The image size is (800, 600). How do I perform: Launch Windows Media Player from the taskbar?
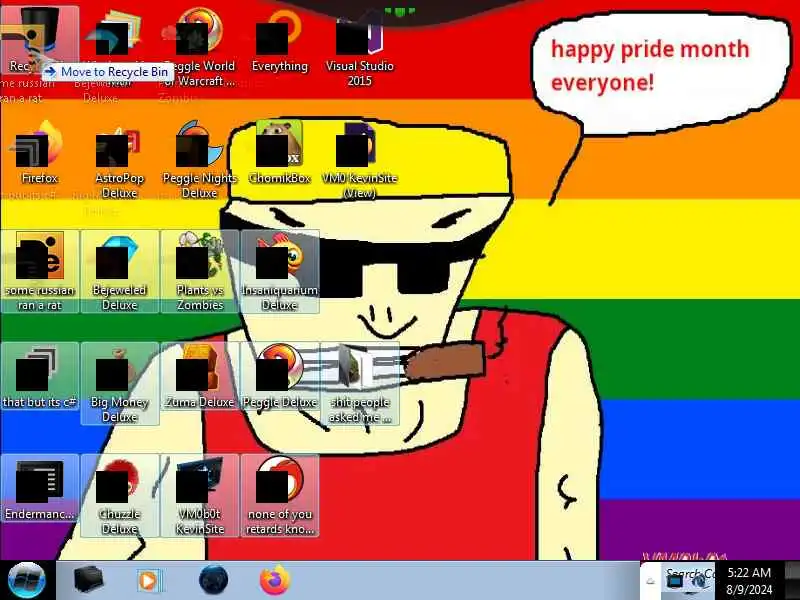149,581
